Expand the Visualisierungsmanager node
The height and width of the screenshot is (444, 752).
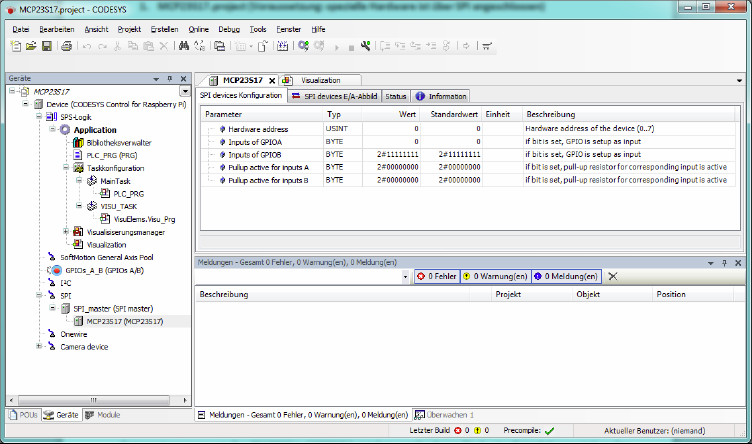tap(66, 231)
